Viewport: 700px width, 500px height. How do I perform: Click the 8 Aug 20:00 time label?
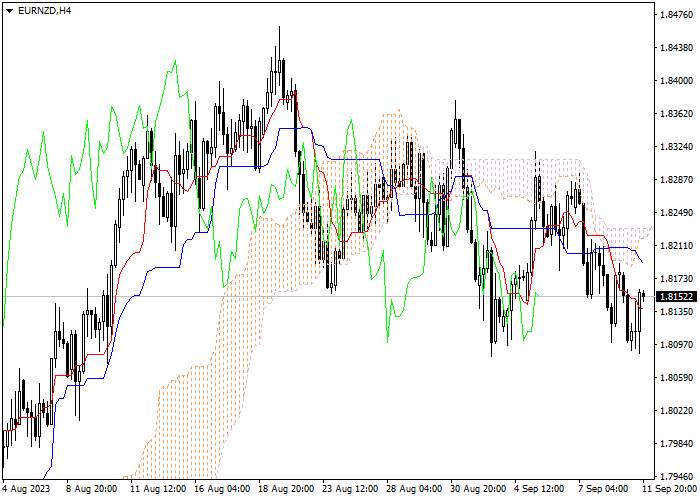[x=92, y=489]
